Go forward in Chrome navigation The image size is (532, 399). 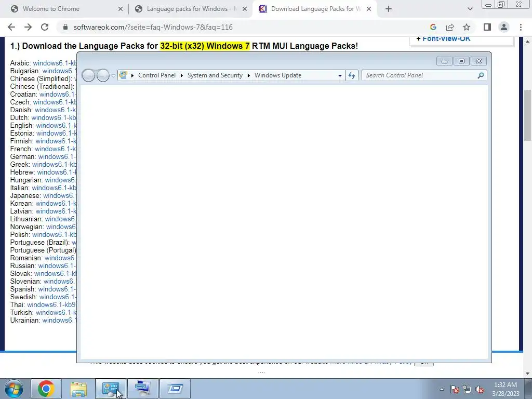28,27
